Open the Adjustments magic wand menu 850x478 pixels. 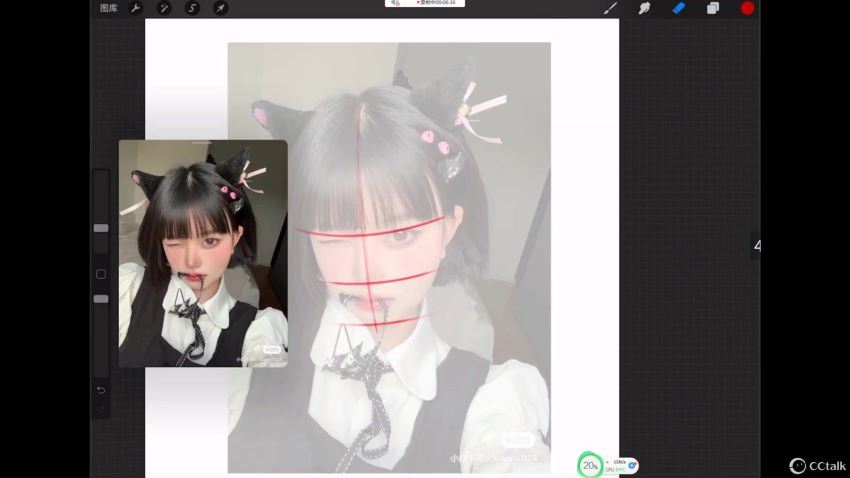(164, 8)
